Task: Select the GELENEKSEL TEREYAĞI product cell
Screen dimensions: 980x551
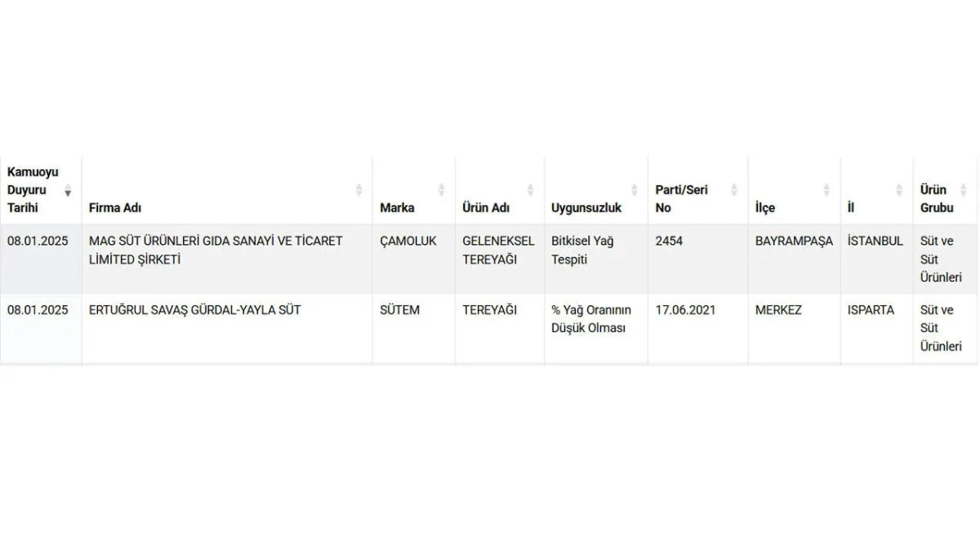Action: tap(498, 250)
